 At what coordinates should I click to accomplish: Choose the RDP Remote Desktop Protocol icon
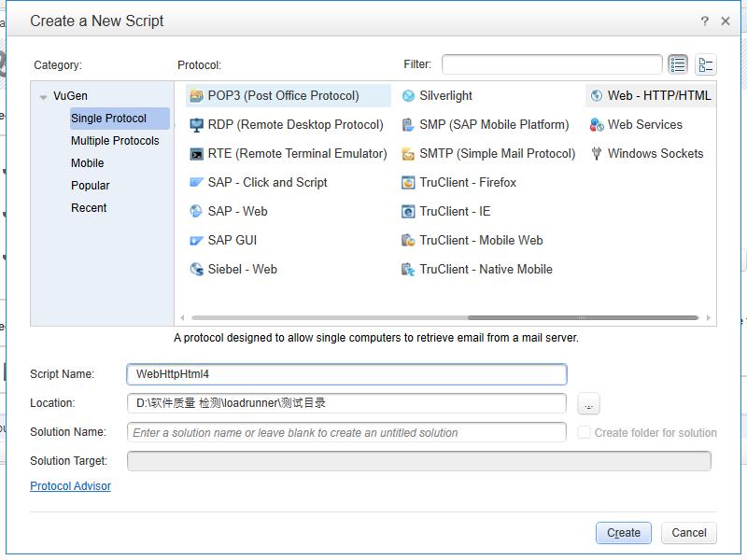tap(196, 125)
